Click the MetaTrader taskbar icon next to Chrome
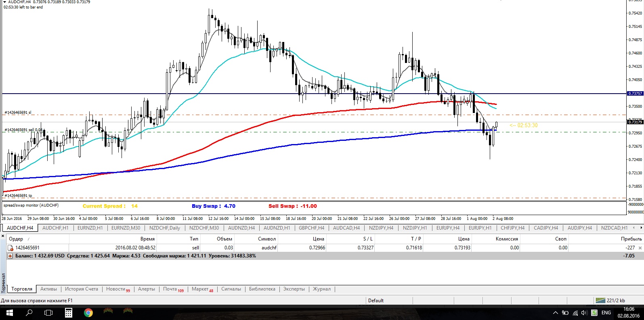The height and width of the screenshot is (320, 644). [x=108, y=312]
